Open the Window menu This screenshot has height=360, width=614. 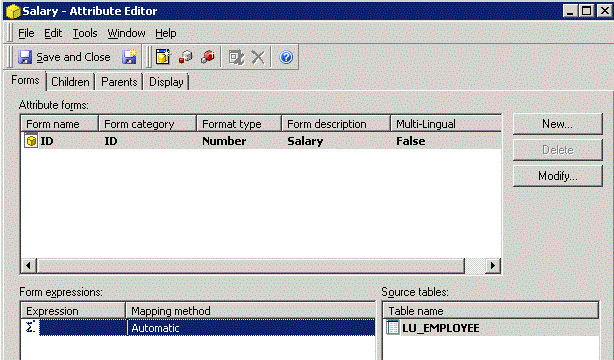tap(126, 33)
